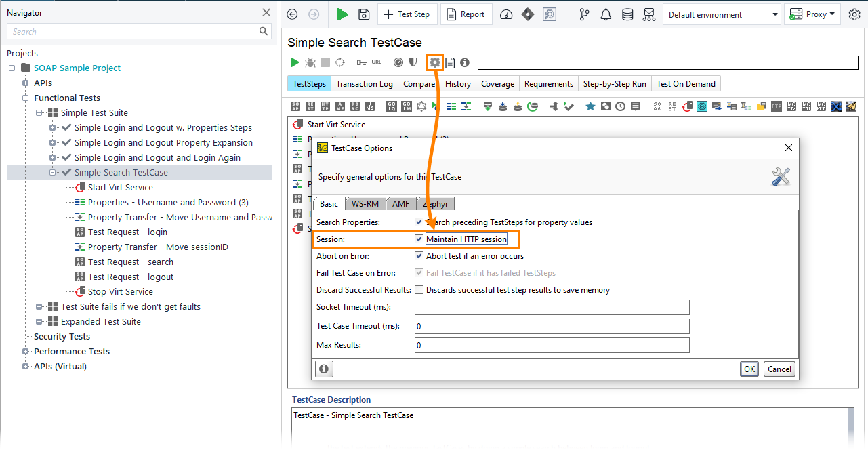Open the notifications bell icon
This screenshot has width=868, height=450.
point(605,14)
